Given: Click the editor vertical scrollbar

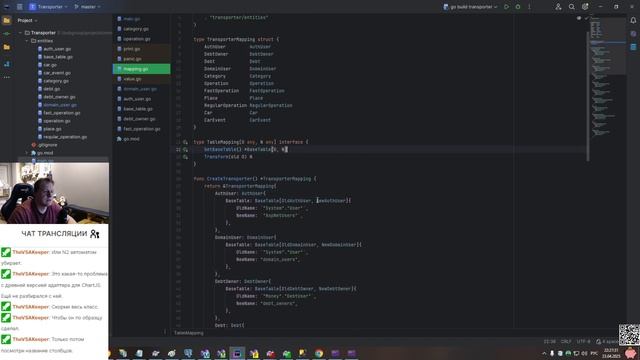Looking at the screenshot, I should click(x=588, y=96).
